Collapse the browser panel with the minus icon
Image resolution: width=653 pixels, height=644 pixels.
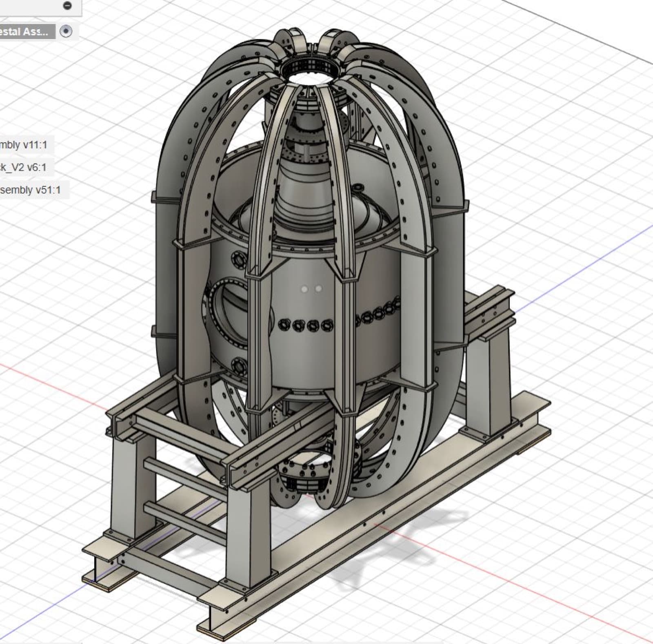click(x=67, y=5)
